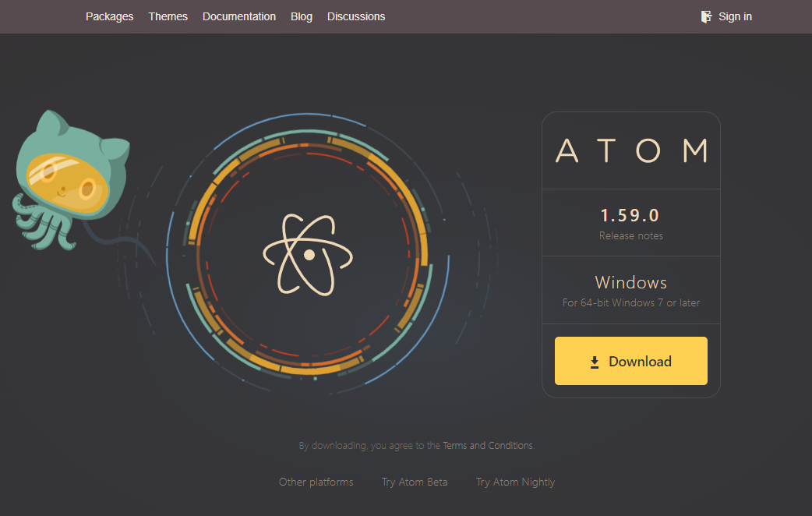Open the Documentation nav link

point(238,16)
